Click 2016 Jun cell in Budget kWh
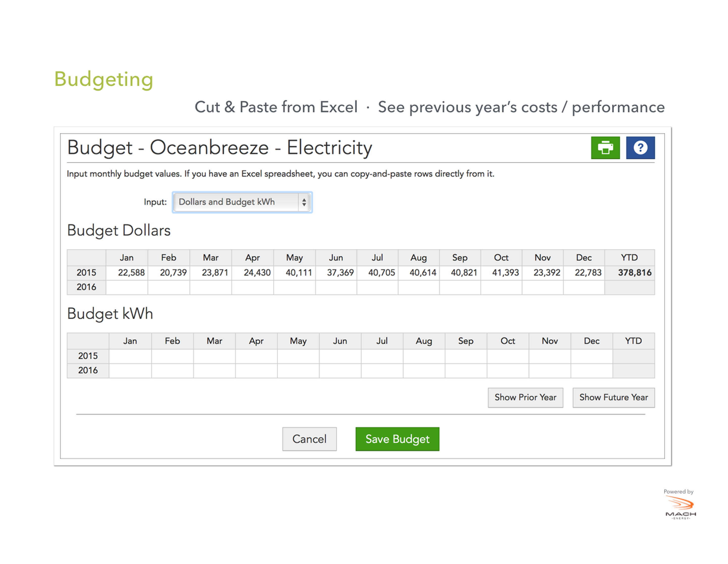Viewport: 728px width, 564px height. [x=340, y=370]
